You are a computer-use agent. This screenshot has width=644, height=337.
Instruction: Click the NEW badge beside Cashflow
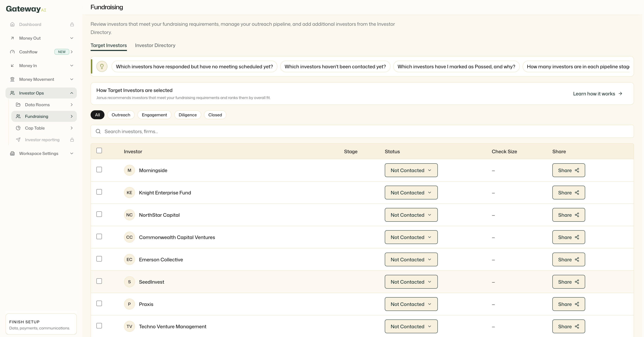coord(62,52)
